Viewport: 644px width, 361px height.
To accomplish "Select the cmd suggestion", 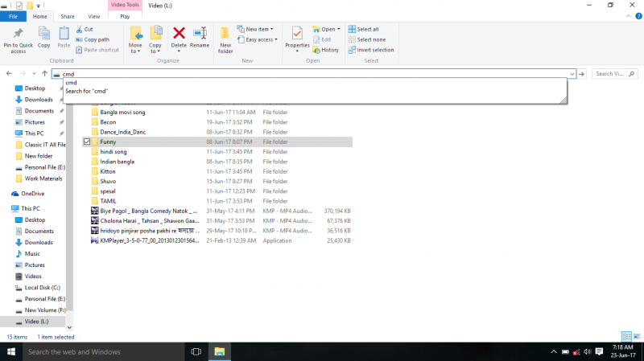I will [315, 83].
